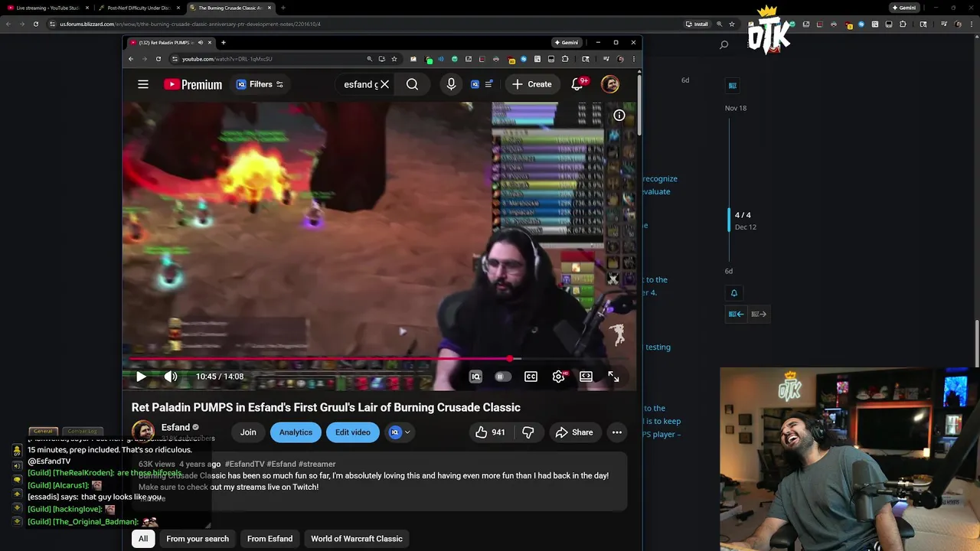Viewport: 980px width, 551px height.
Task: Switch to Live streaming YouTube Studio tab
Action: [x=47, y=8]
